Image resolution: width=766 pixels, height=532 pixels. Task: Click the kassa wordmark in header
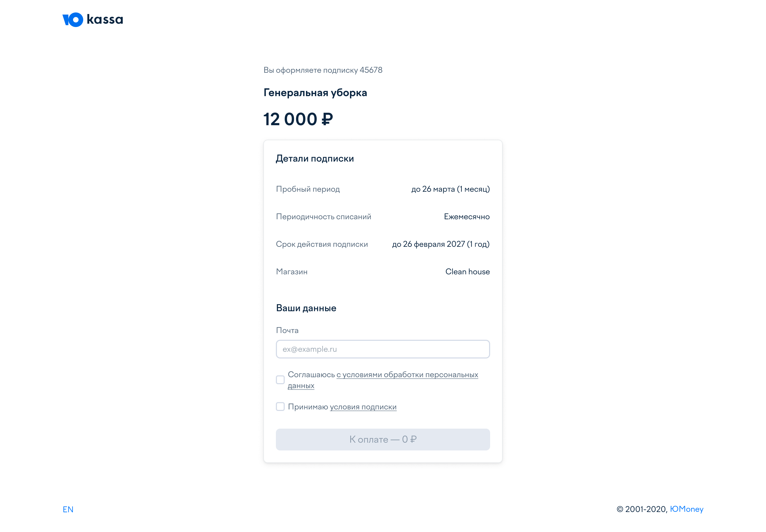click(x=105, y=19)
